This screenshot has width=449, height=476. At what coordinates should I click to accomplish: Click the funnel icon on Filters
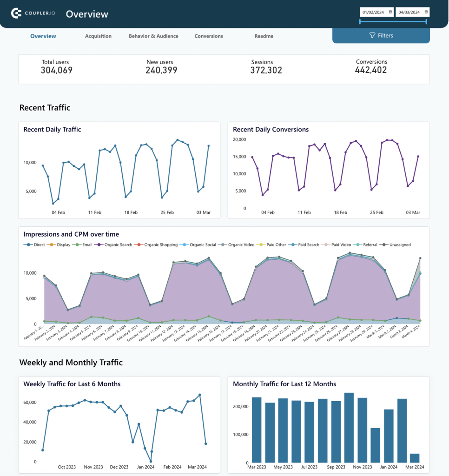372,35
